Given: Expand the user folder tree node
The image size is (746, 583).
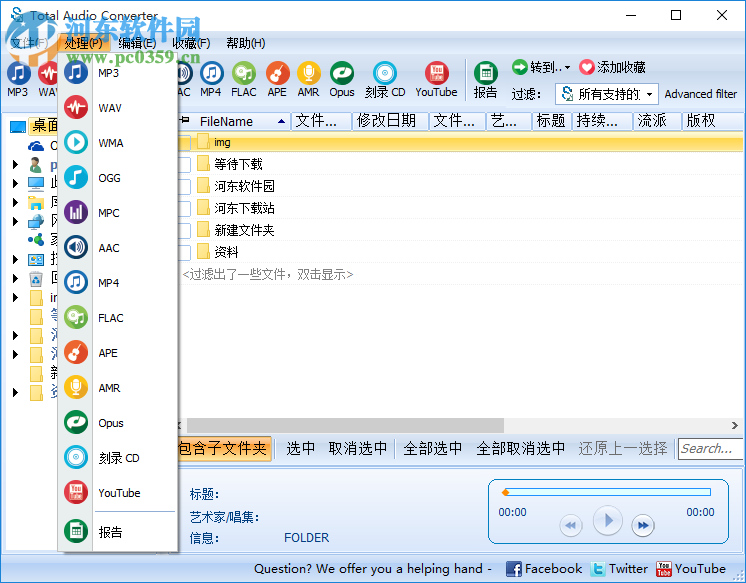Looking at the screenshot, I should (15, 165).
